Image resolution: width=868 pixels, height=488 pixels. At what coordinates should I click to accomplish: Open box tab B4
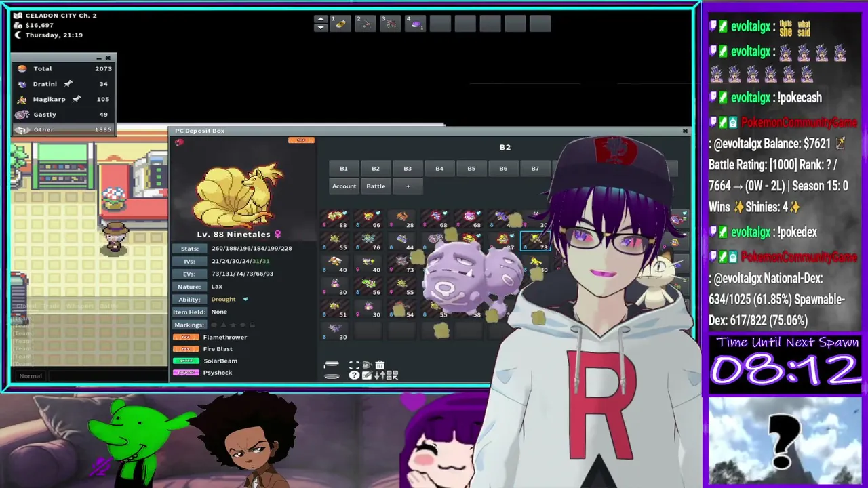(439, 168)
